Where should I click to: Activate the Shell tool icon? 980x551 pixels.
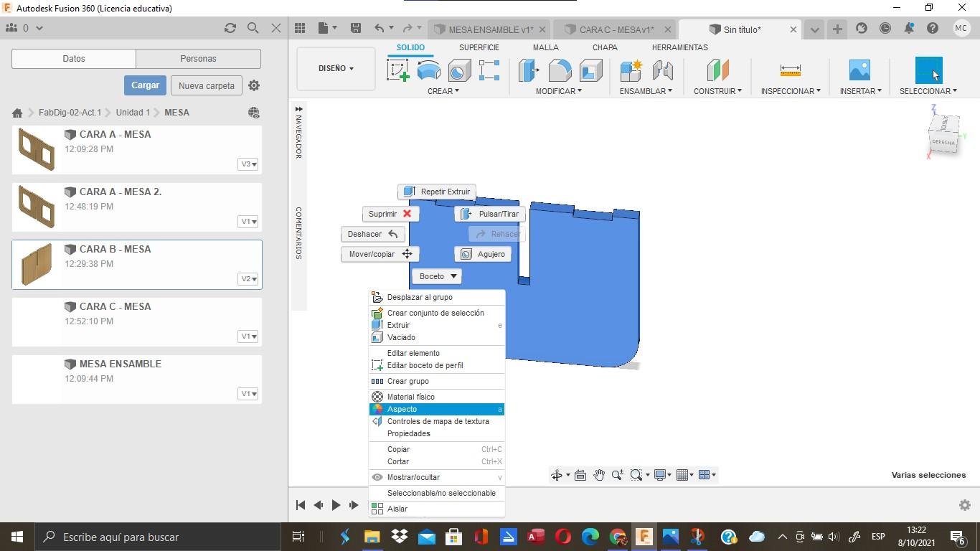pyautogui.click(x=590, y=70)
